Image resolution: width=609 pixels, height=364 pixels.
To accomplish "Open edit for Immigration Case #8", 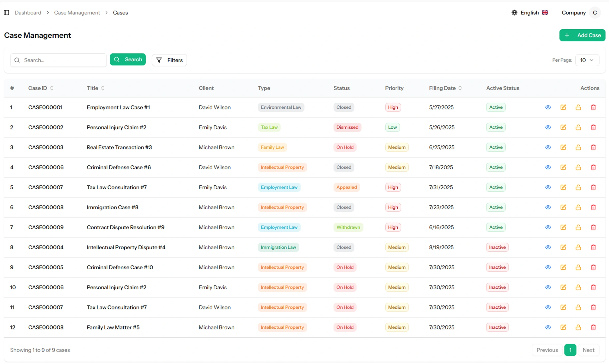I will 563,207.
